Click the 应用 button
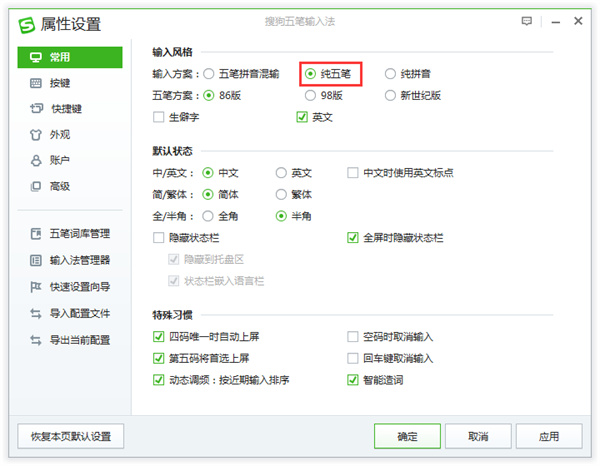Screen dimensions: 600x466 click(548, 437)
